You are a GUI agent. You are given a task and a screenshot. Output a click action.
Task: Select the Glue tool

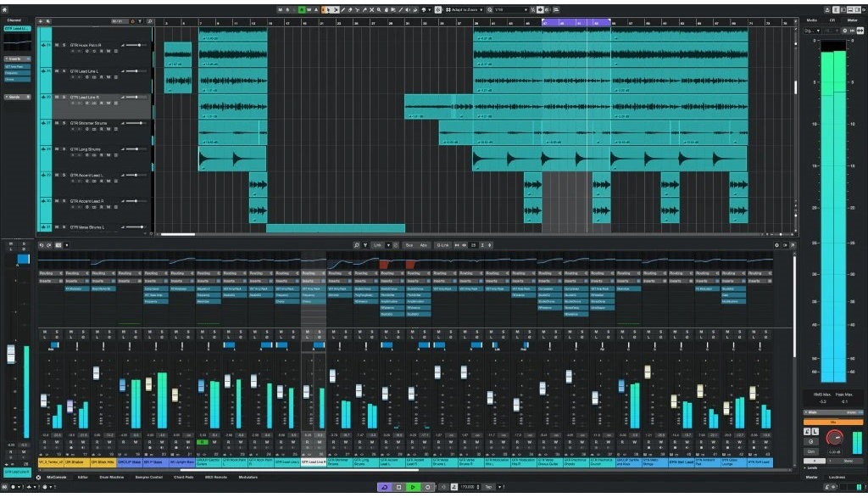[364, 9]
